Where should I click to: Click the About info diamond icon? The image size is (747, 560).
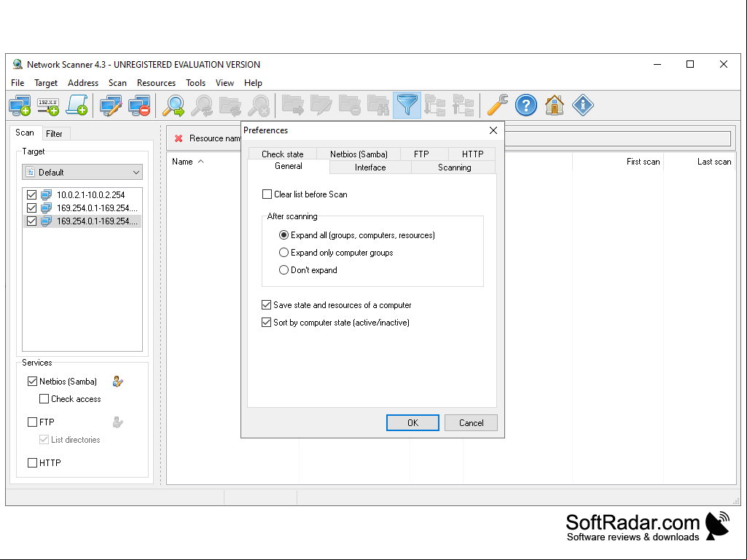coord(582,106)
